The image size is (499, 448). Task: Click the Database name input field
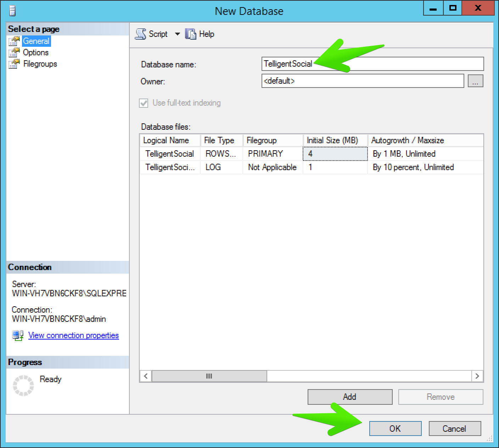point(372,64)
